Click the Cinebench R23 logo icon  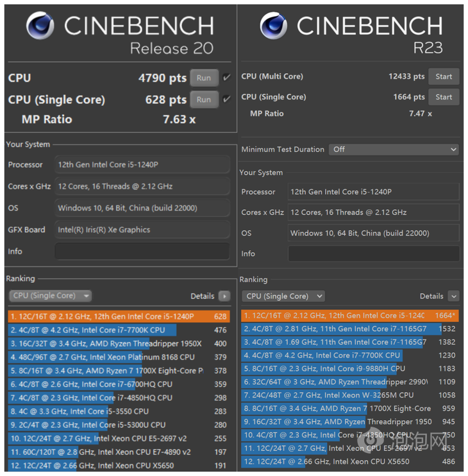tap(274, 26)
